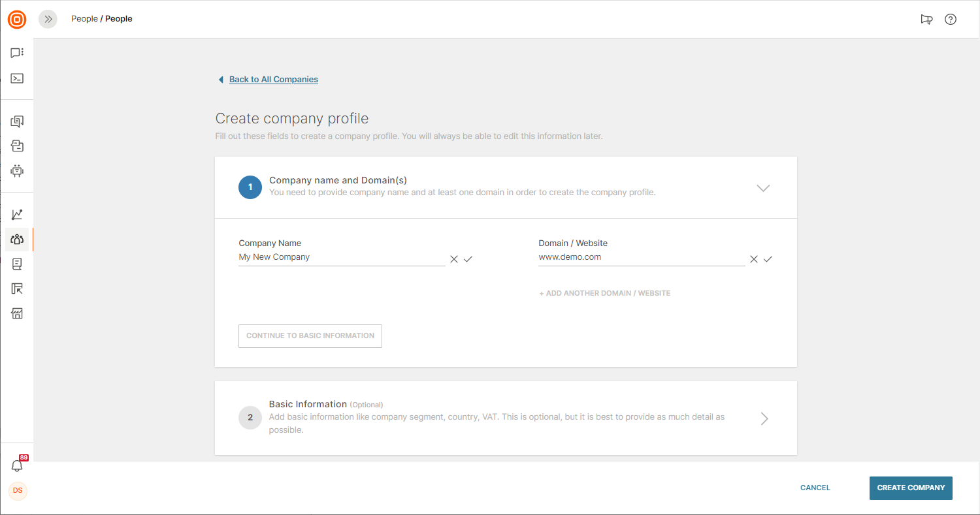Clear Company Name with X icon
Viewport: 980px width, 515px height.
coord(454,259)
